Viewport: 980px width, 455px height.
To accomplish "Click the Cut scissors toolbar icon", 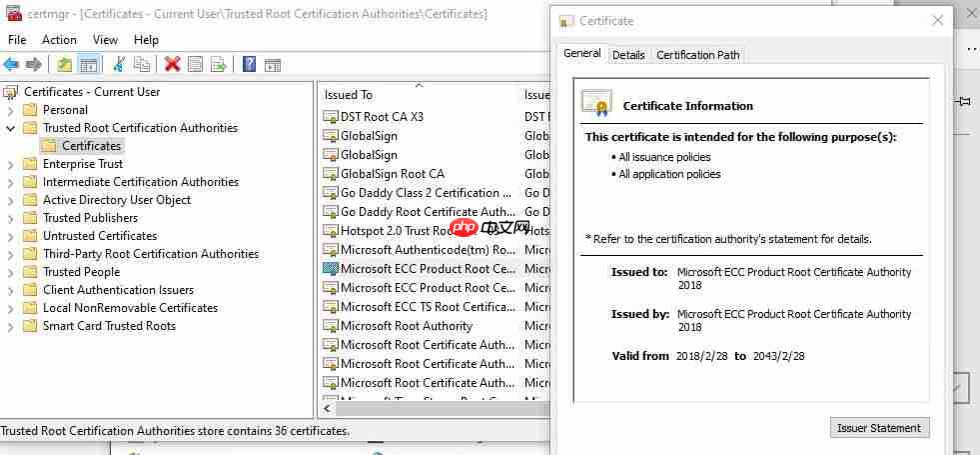I will [x=119, y=64].
